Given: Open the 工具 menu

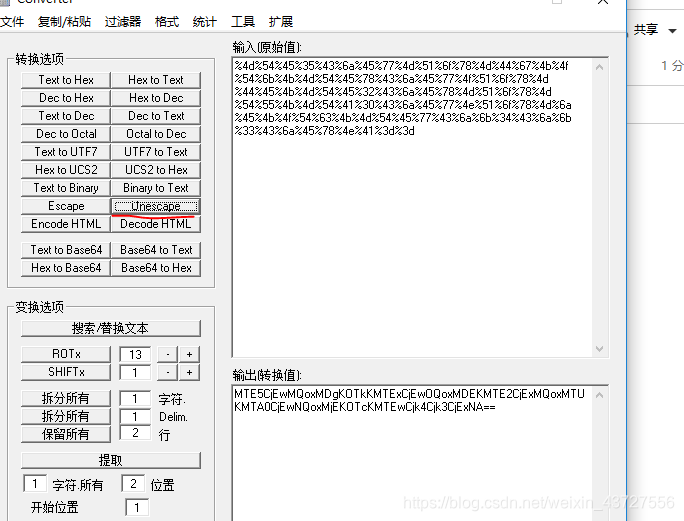Looking at the screenshot, I should 243,21.
